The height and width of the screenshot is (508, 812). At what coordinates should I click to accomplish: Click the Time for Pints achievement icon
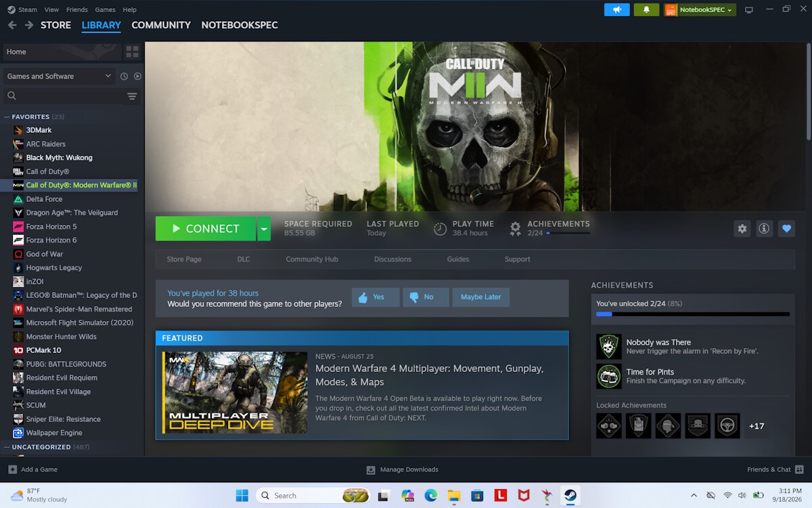(609, 376)
